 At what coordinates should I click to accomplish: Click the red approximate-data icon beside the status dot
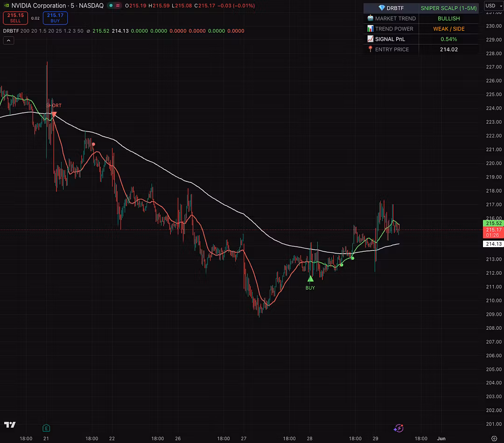click(x=118, y=6)
